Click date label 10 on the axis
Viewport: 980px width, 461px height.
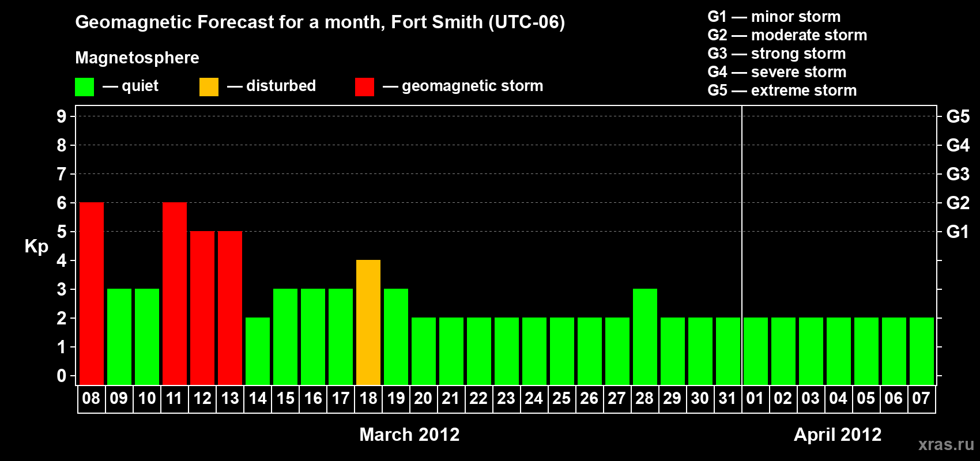click(x=147, y=399)
